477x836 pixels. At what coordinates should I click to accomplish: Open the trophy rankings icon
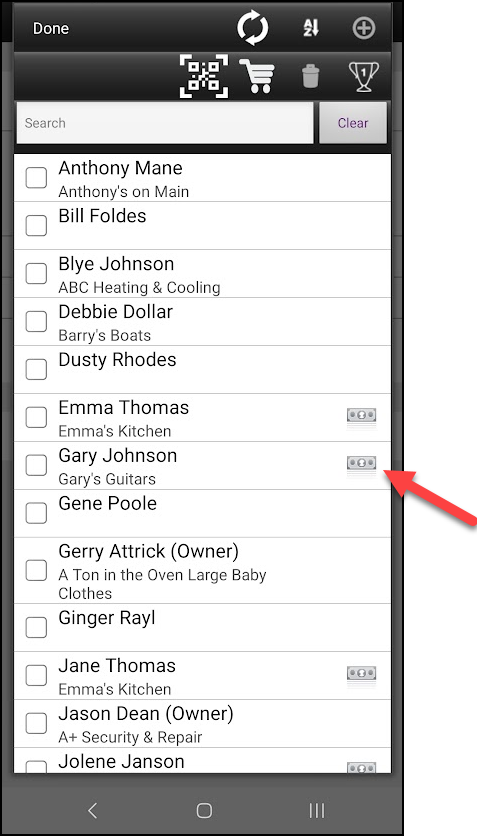(x=363, y=77)
